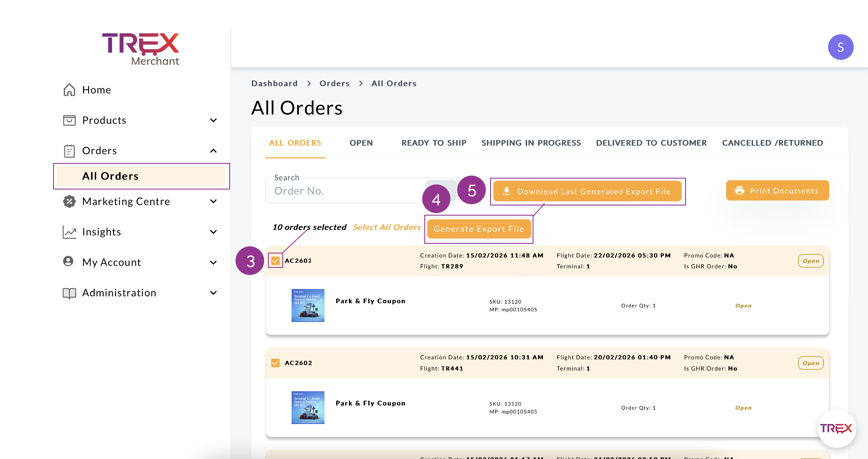The width and height of the screenshot is (868, 459).
Task: Open the floating TREX chat widget
Action: pos(836,429)
